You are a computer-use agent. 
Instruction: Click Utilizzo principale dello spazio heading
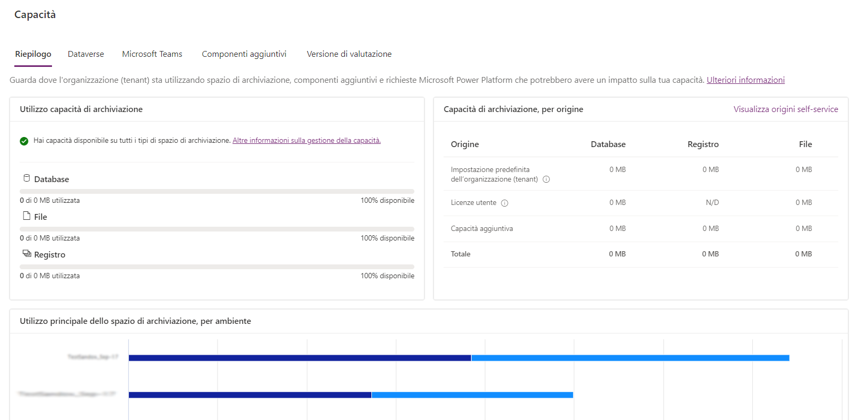coord(135,321)
